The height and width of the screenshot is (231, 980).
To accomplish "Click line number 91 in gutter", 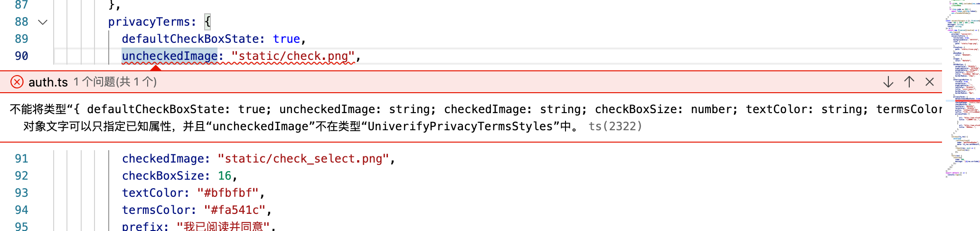I will pyautogui.click(x=21, y=159).
